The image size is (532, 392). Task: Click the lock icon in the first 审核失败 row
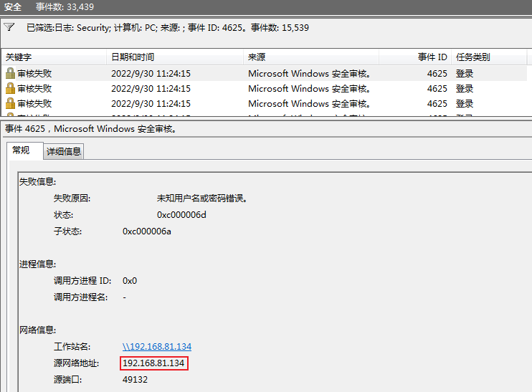point(10,73)
